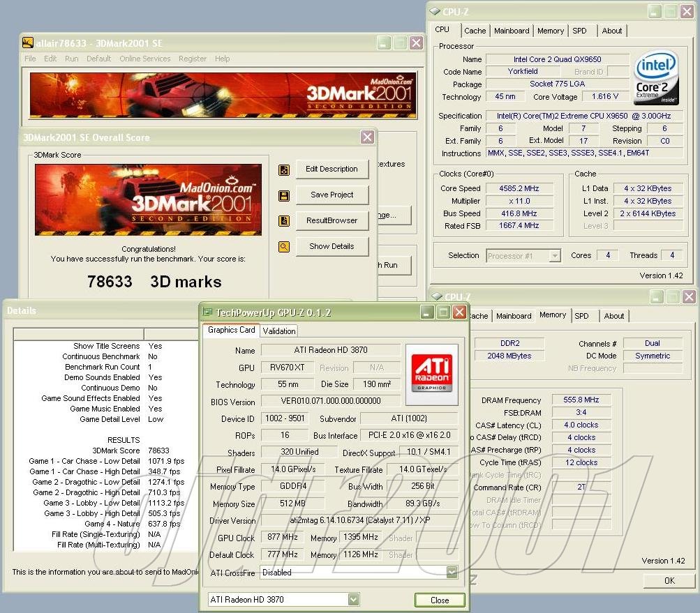Click the Bandwidth value 89.3 GB/s
This screenshot has height=613, width=700.
click(x=422, y=504)
